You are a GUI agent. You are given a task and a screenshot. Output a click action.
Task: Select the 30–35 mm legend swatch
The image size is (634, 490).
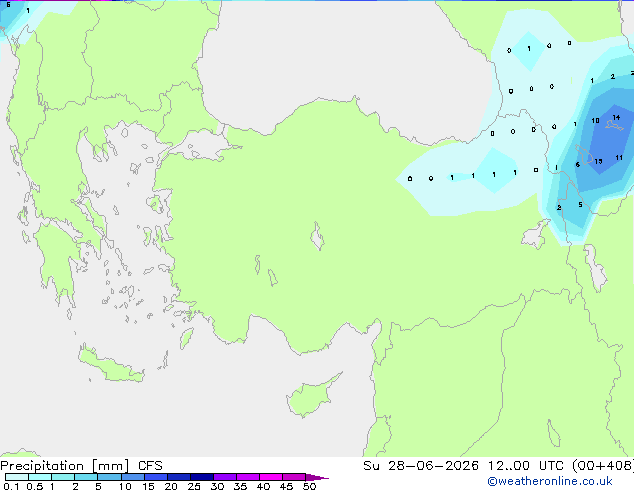[x=225, y=477]
